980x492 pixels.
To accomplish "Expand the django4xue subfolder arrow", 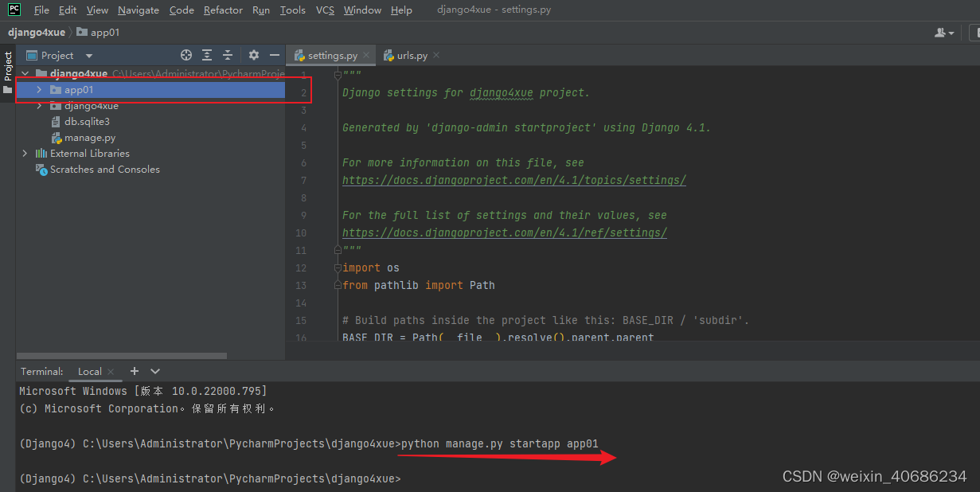I will [x=39, y=106].
